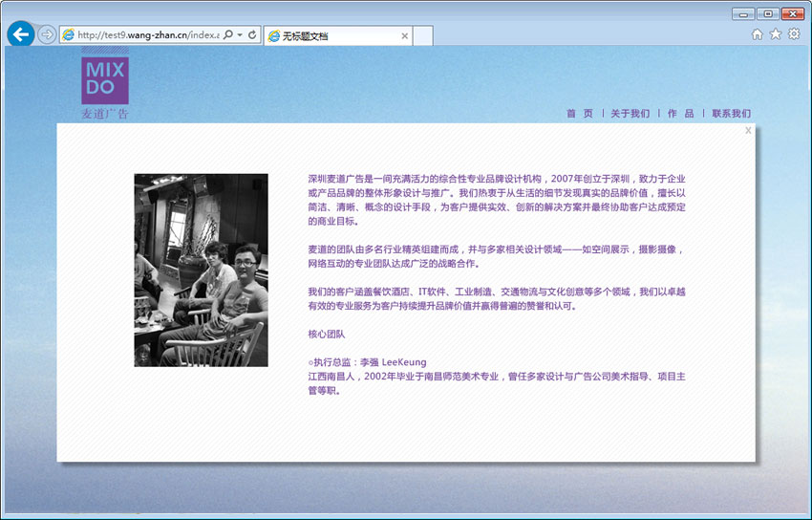Viewport: 812px width, 520px height.
Task: Select the 无标题文档 browser tab
Action: [x=338, y=35]
